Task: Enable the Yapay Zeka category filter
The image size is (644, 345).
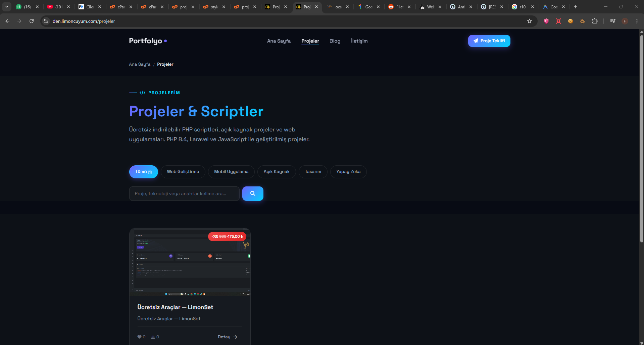Action: tap(348, 172)
